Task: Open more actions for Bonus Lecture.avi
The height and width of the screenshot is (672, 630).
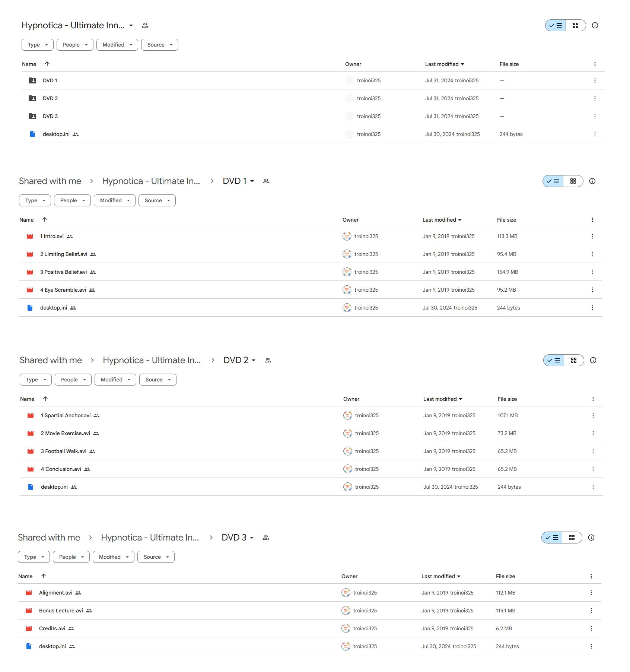Action: pos(591,611)
